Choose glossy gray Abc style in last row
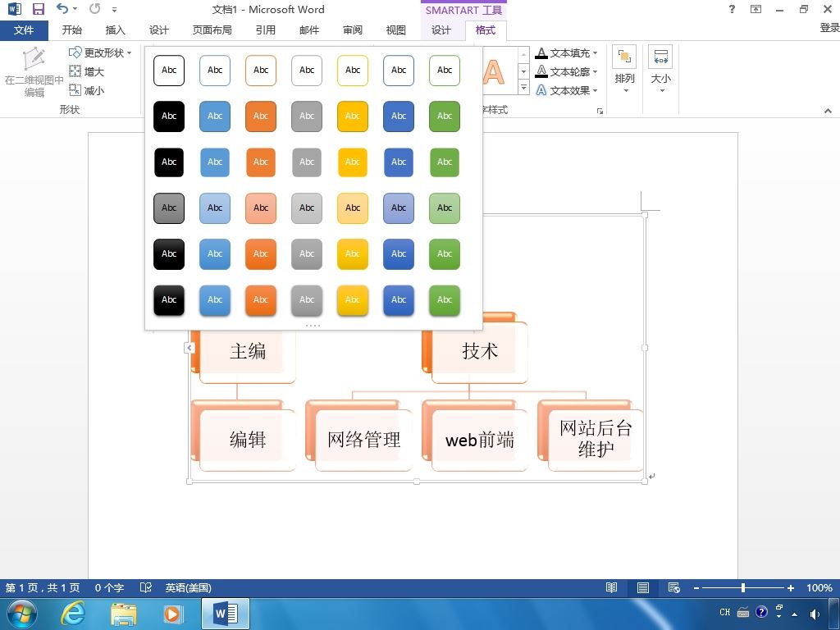The image size is (840, 630). tap(307, 300)
